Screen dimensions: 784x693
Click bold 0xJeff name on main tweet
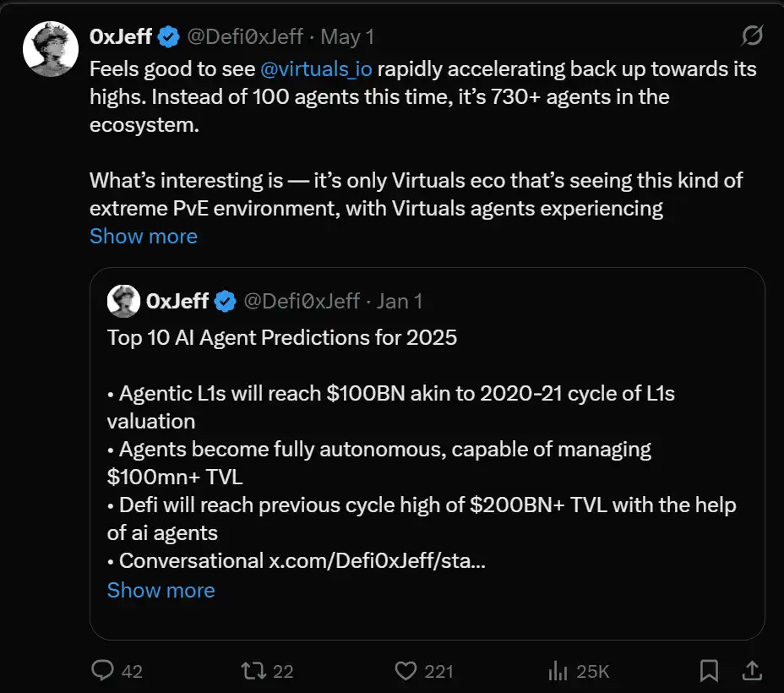121,37
